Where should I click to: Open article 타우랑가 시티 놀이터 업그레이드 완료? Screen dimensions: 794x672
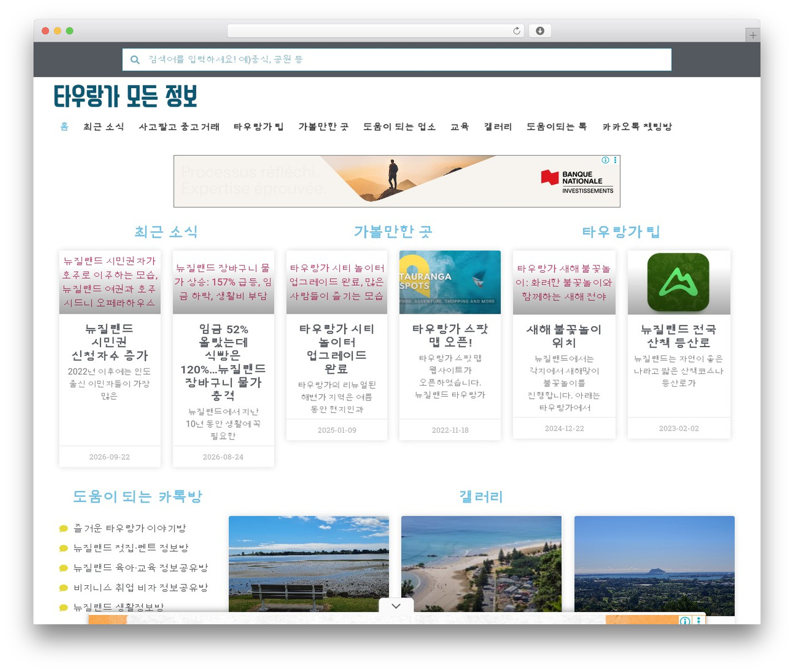tap(337, 348)
